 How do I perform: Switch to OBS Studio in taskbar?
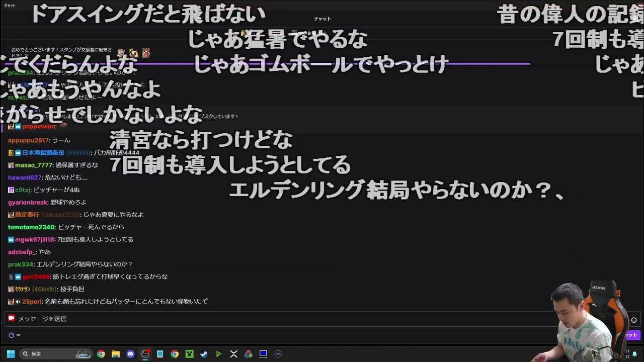coord(145,354)
